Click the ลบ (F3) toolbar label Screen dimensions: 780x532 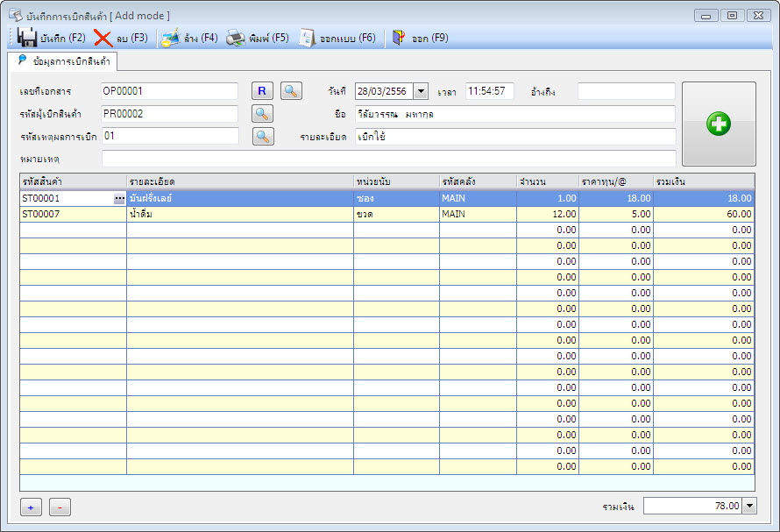pyautogui.click(x=131, y=39)
